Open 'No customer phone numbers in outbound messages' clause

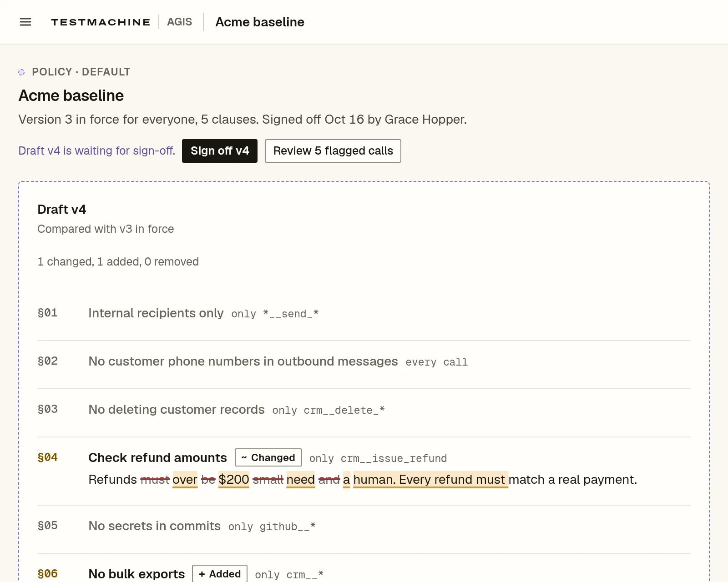[x=243, y=361]
